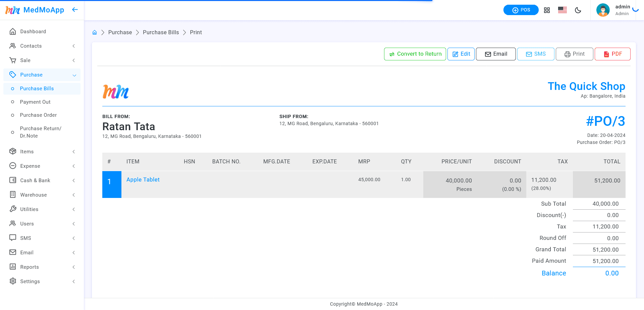Toggle dark mode with the moon icon

tap(578, 10)
